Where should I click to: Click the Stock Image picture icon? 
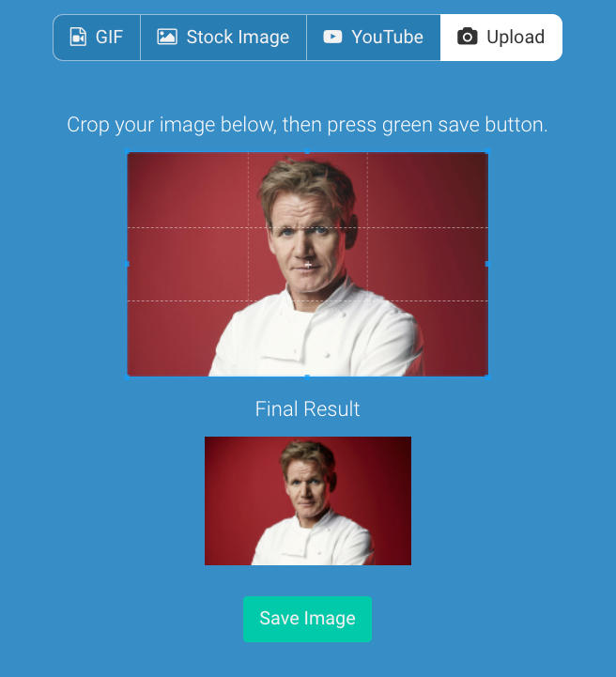[167, 38]
